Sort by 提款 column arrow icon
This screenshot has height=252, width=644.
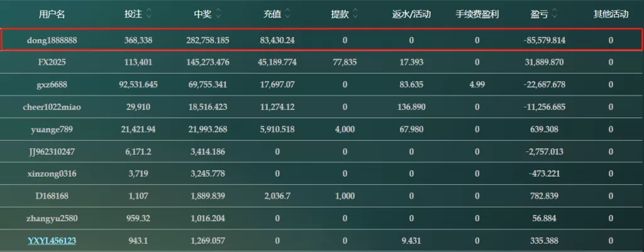click(355, 14)
